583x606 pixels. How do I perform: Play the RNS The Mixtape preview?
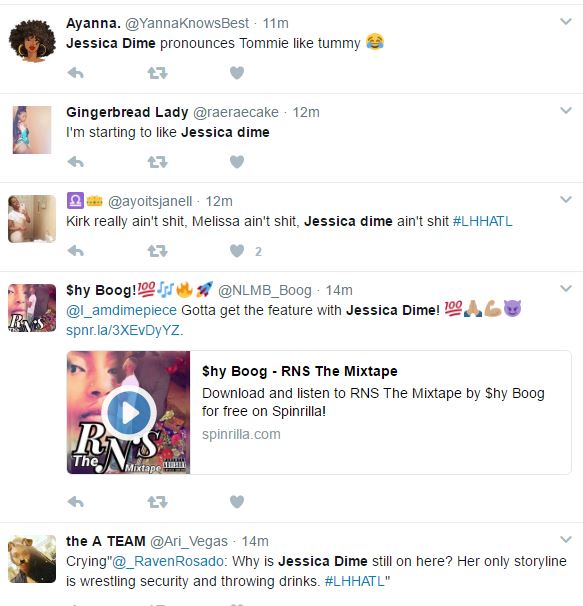click(x=129, y=413)
